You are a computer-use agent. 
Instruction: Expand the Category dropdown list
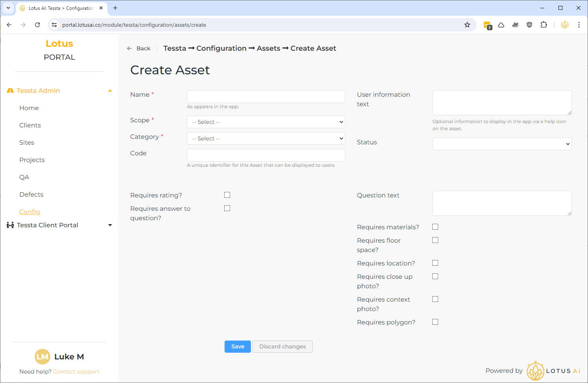tap(266, 138)
